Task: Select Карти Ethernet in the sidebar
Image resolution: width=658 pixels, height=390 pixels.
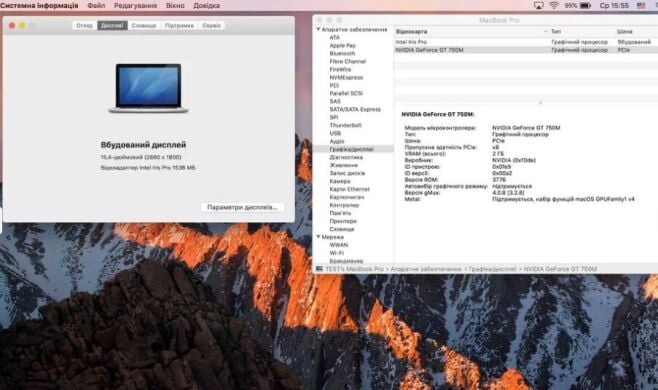Action: pos(350,189)
